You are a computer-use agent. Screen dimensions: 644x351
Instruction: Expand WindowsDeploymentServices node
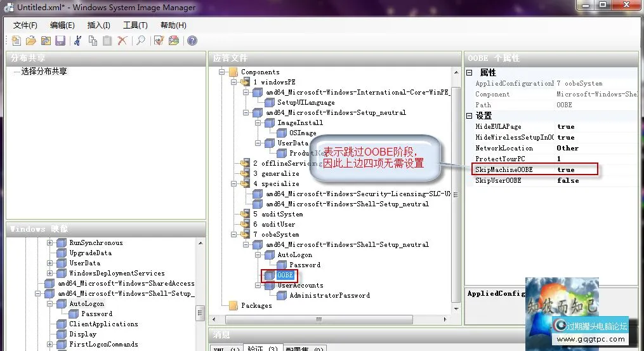[49, 273]
